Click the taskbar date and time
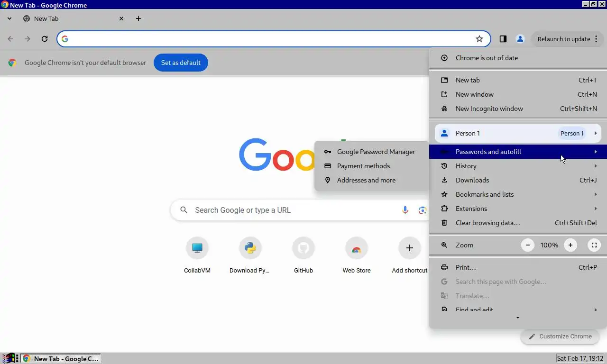The image size is (607, 364). point(580,359)
